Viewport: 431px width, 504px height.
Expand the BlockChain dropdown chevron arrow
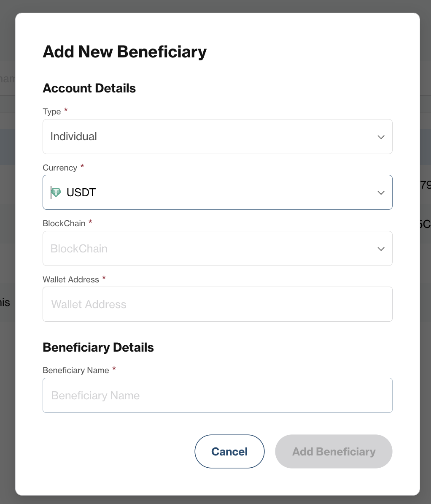(x=381, y=249)
